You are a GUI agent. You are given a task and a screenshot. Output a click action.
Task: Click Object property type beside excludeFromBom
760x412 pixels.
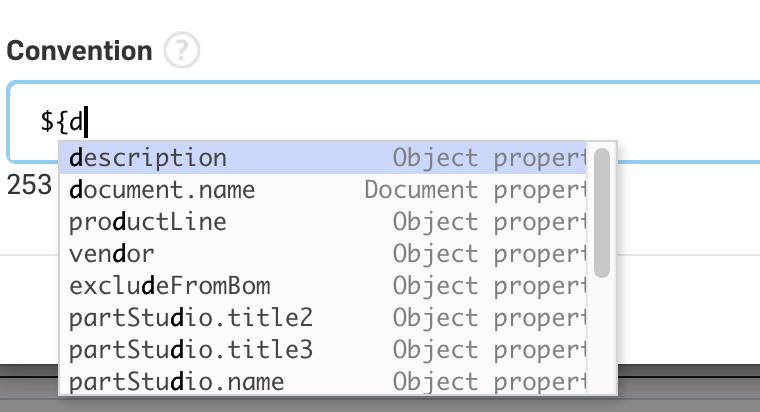click(x=489, y=286)
